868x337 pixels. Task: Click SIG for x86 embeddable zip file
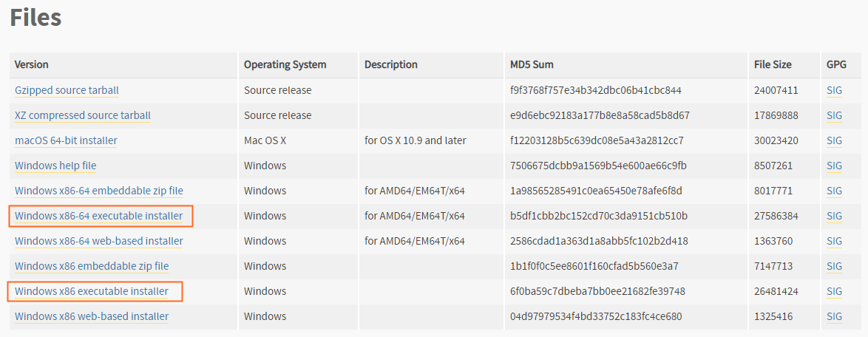tap(834, 266)
